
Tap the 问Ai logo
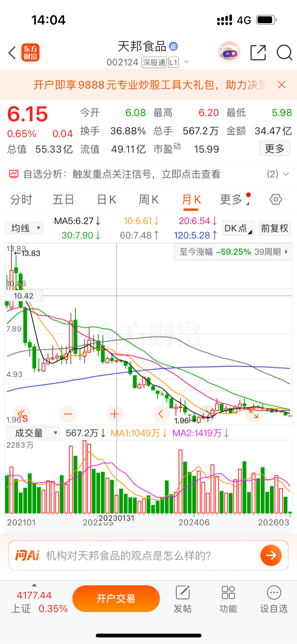[x=27, y=556]
